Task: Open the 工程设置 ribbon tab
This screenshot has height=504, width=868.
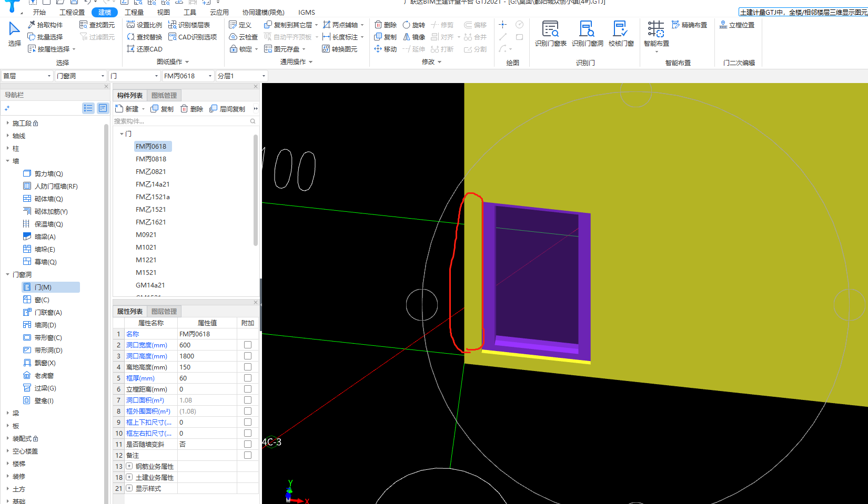Action: coord(72,12)
